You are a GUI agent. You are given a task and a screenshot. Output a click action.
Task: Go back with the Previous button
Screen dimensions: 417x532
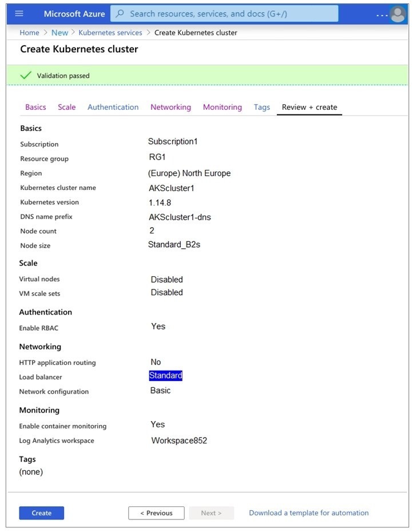coord(156,513)
